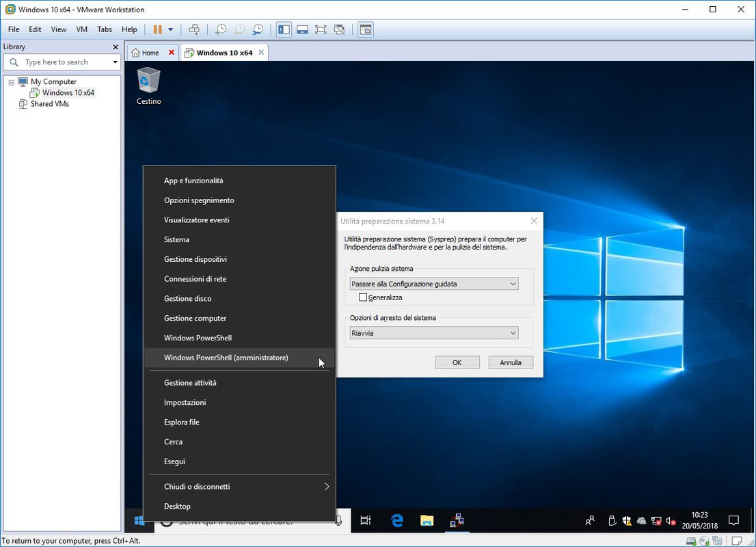This screenshot has height=547, width=756.
Task: Open the Help menu
Action: click(x=129, y=29)
